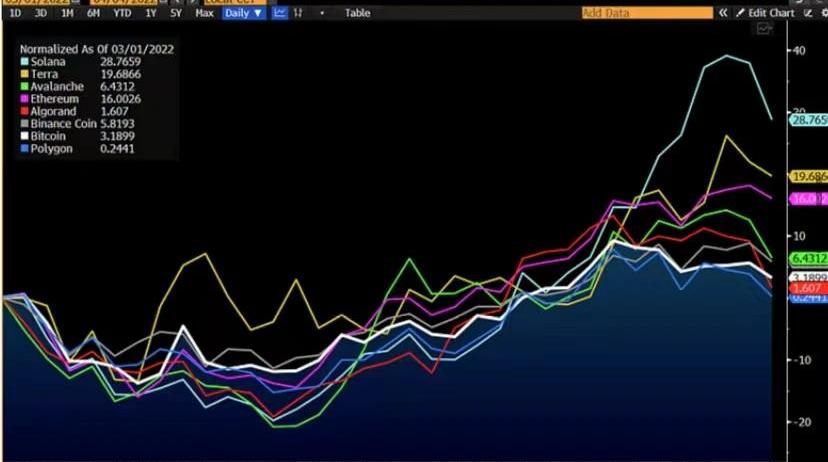Open the Daily periodicity dropdown
The width and height of the screenshot is (828, 462).
(x=244, y=13)
